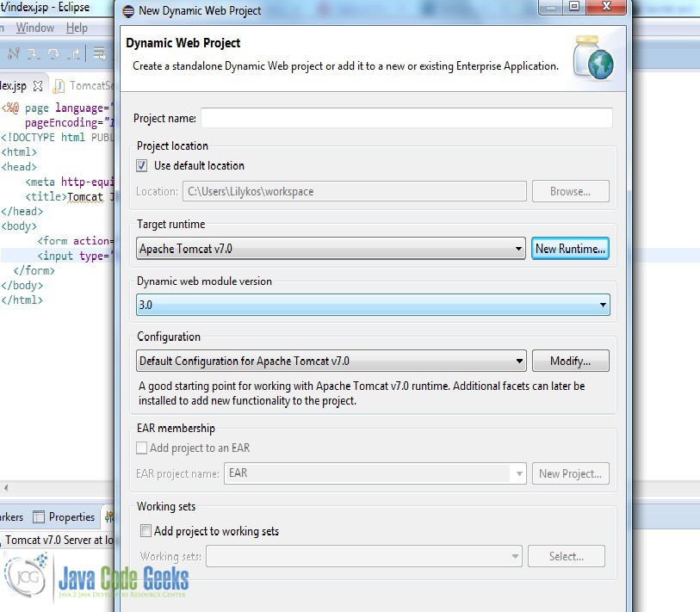Switch to the TomcatSe editor tab
This screenshot has width=700, height=612.
pos(85,86)
